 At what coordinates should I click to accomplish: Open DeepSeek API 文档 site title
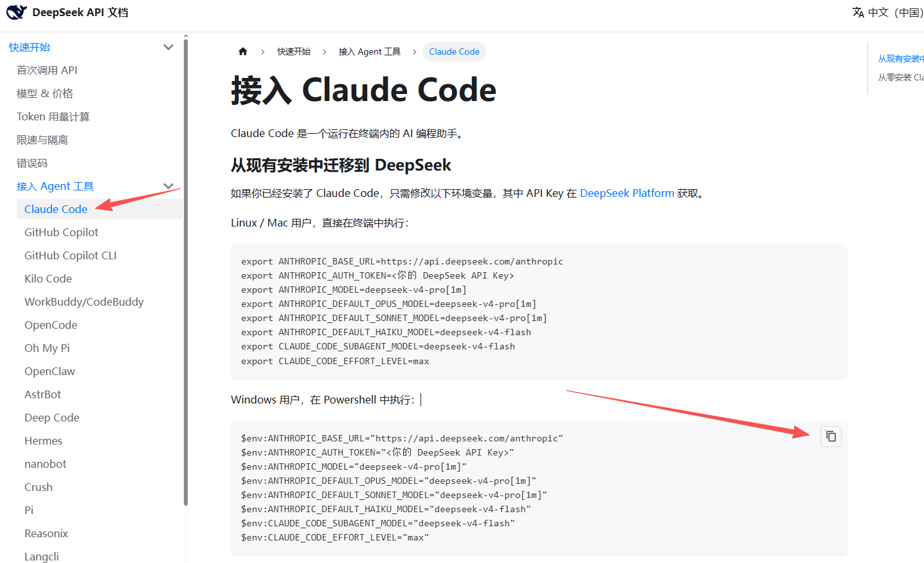pyautogui.click(x=80, y=12)
